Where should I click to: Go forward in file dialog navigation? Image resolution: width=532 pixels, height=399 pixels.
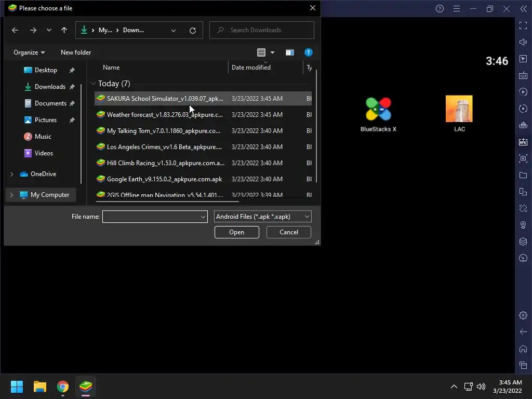pyautogui.click(x=33, y=30)
